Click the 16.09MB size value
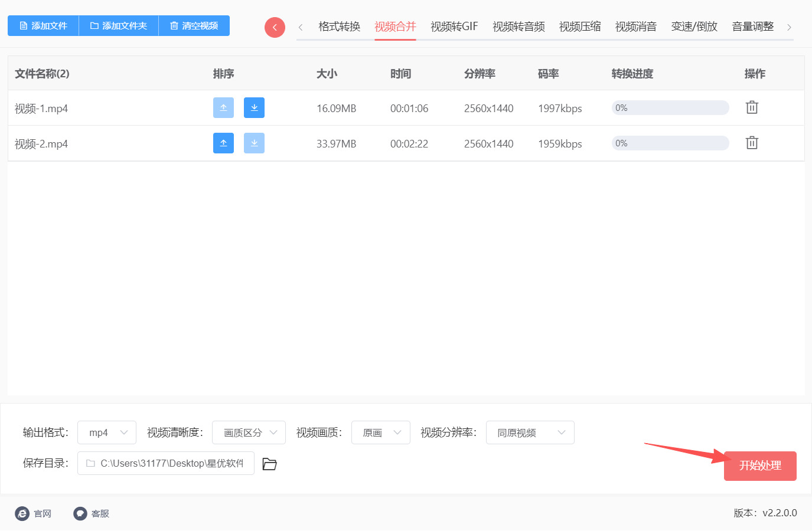 coord(337,109)
